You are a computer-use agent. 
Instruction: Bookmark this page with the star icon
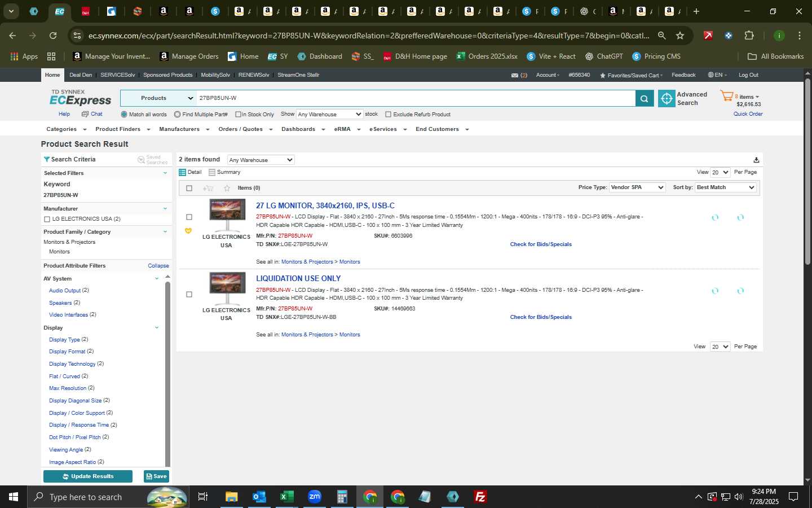pyautogui.click(x=680, y=36)
